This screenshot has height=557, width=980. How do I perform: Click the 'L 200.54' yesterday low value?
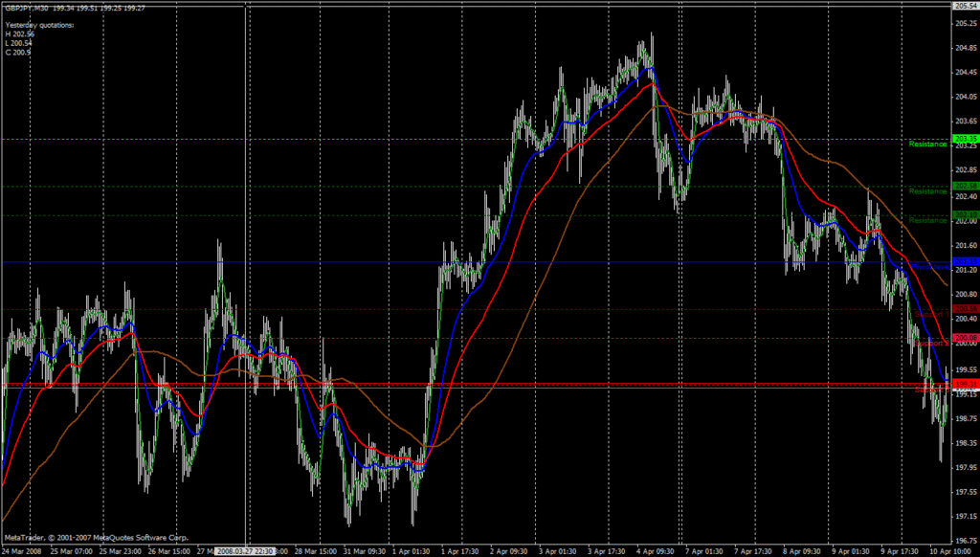[x=19, y=43]
